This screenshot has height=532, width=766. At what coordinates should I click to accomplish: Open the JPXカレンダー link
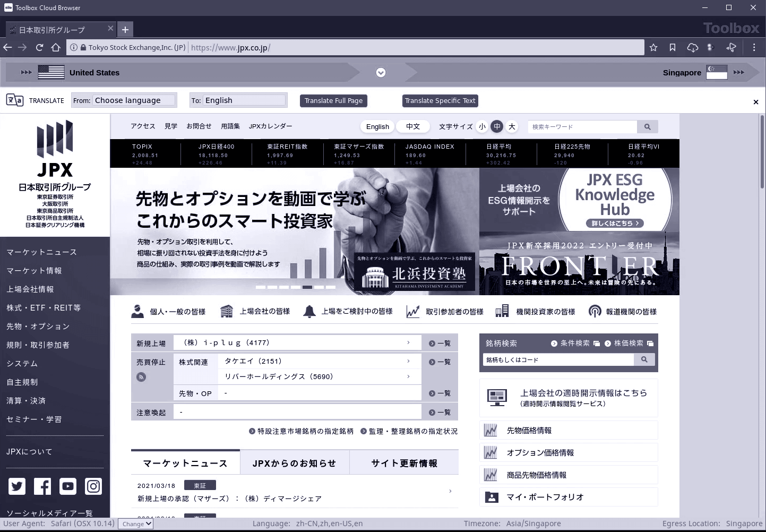pyautogui.click(x=270, y=126)
